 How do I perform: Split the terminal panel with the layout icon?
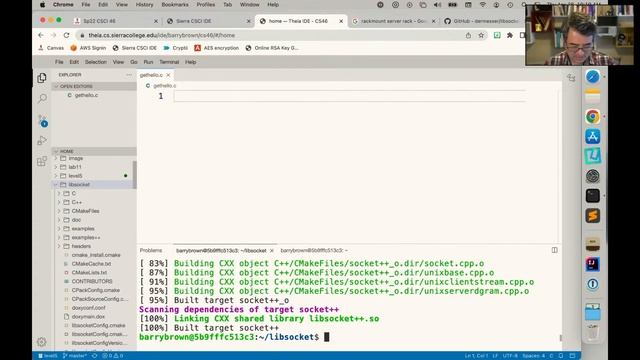pos(554,250)
